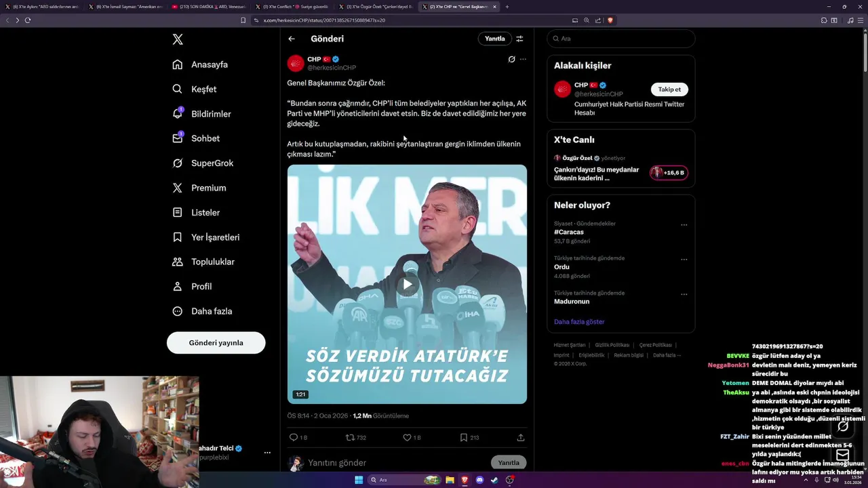868x488 pixels.
Task: Click Gönderi yayınla button
Action: (x=216, y=343)
